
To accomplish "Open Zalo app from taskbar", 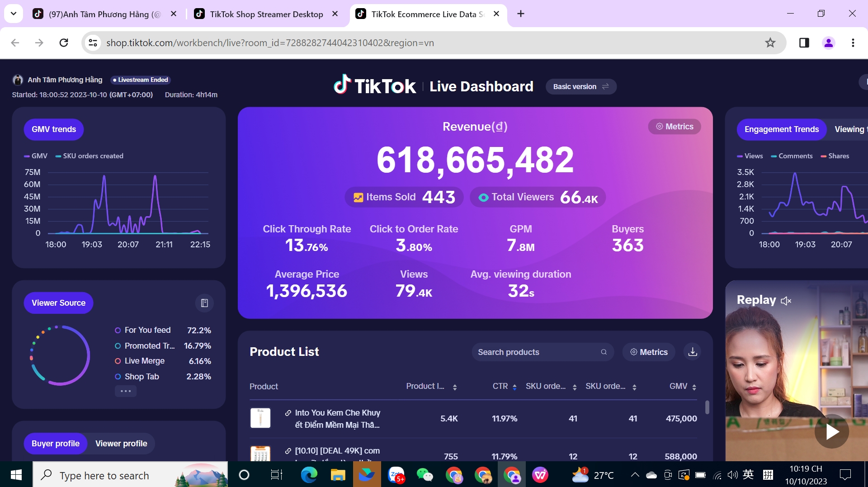I will coord(396,475).
